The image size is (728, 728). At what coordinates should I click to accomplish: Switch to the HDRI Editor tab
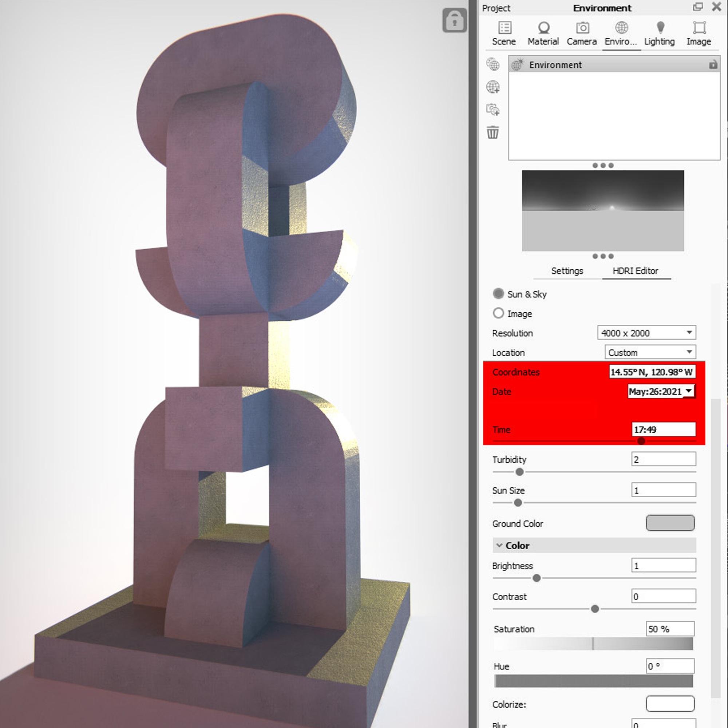point(635,271)
